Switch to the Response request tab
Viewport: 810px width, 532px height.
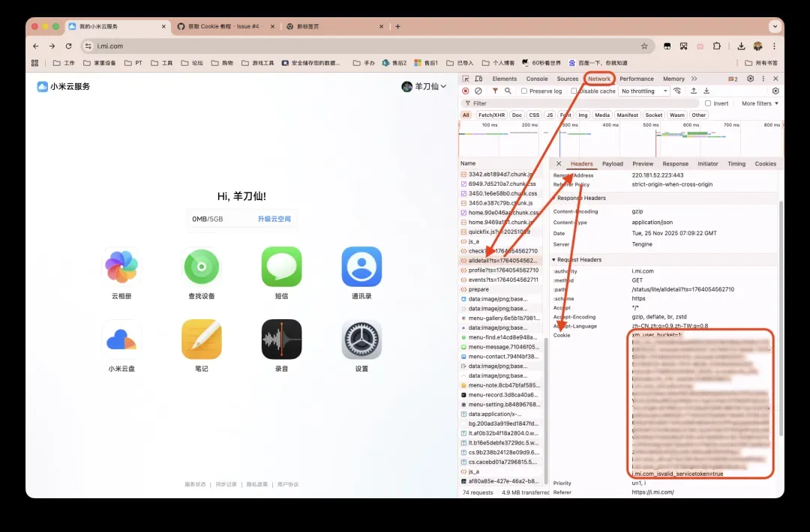pyautogui.click(x=675, y=163)
